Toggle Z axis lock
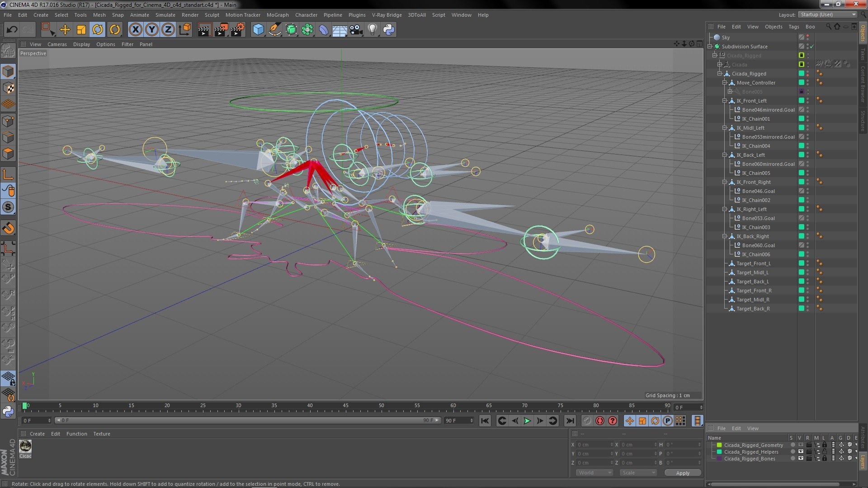The width and height of the screenshot is (868, 488). coord(168,30)
